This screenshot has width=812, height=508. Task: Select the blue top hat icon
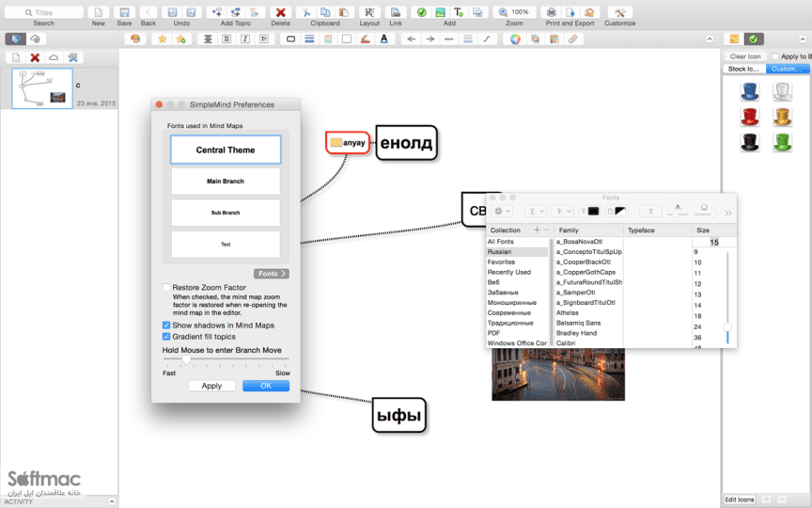tap(749, 92)
